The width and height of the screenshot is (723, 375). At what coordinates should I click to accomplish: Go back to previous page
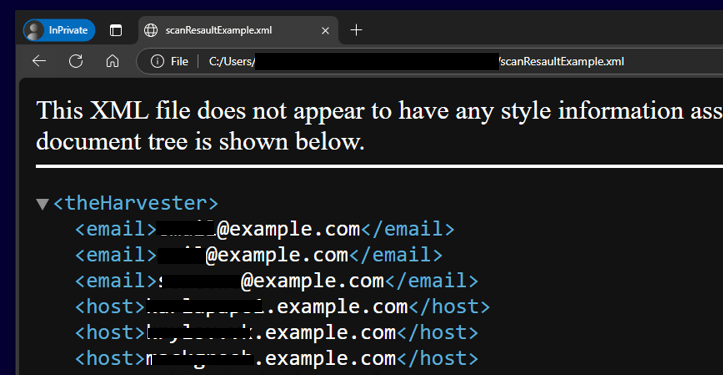(39, 61)
